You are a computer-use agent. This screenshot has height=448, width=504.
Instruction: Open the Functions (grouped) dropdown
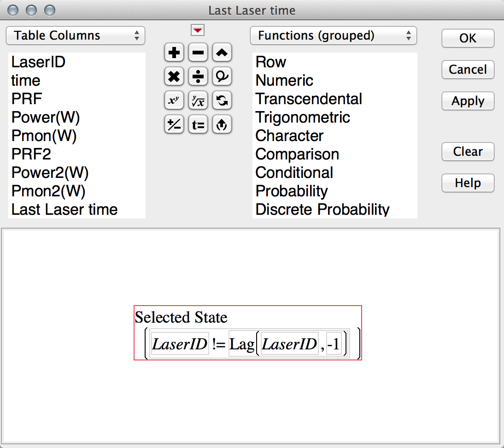point(333,35)
